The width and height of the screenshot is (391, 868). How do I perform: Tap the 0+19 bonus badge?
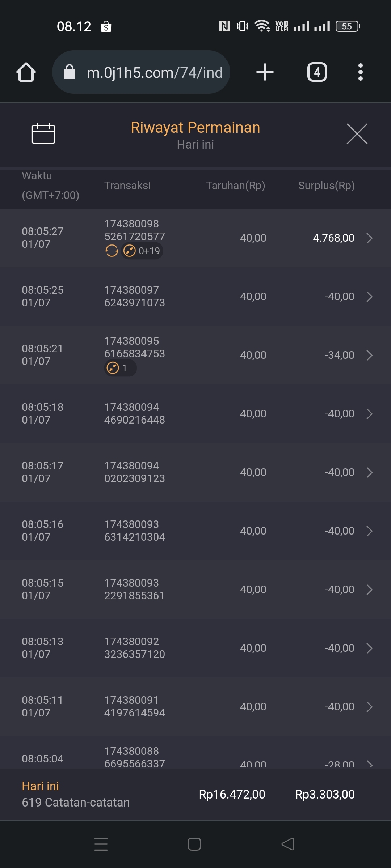click(x=143, y=251)
